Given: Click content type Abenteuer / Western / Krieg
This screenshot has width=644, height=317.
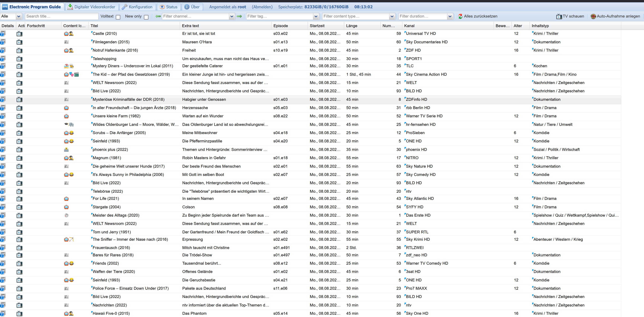Looking at the screenshot, I should (558, 239).
